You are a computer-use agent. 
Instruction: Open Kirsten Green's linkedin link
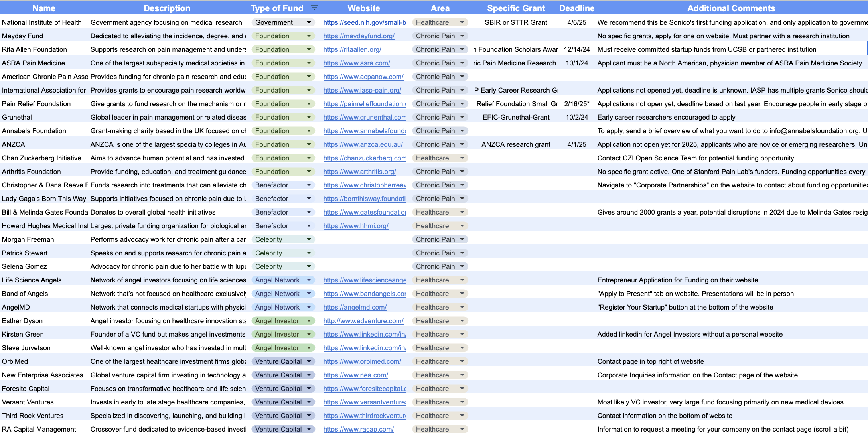(x=365, y=334)
